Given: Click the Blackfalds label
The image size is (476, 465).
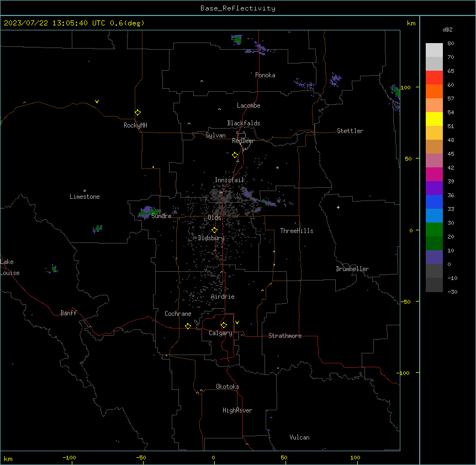Looking at the screenshot, I should click(x=244, y=123).
